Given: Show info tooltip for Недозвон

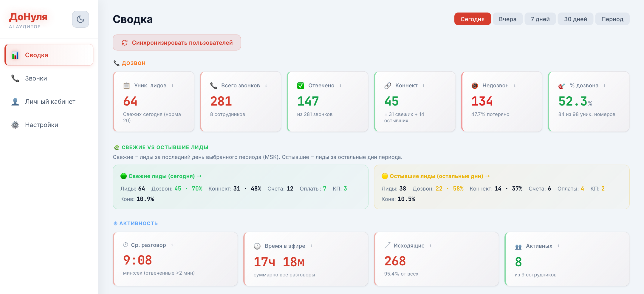Looking at the screenshot, I should click(515, 86).
